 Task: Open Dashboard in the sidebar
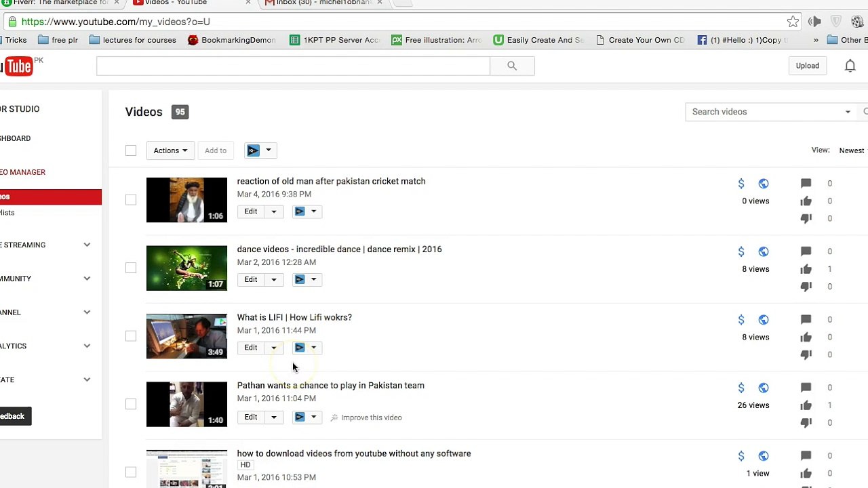(x=15, y=138)
